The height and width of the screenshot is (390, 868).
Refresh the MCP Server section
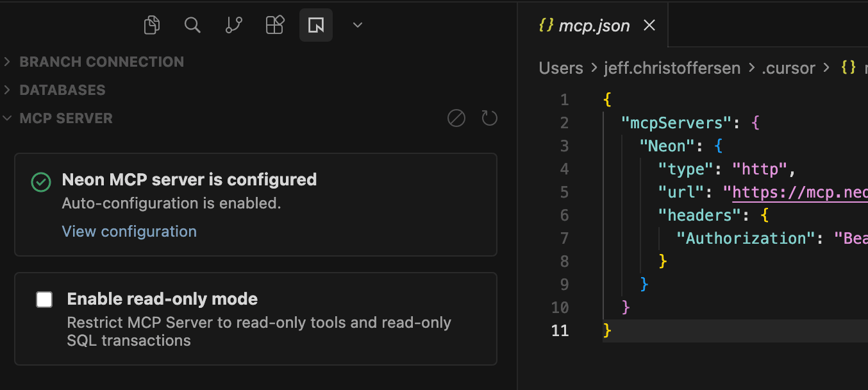point(490,118)
